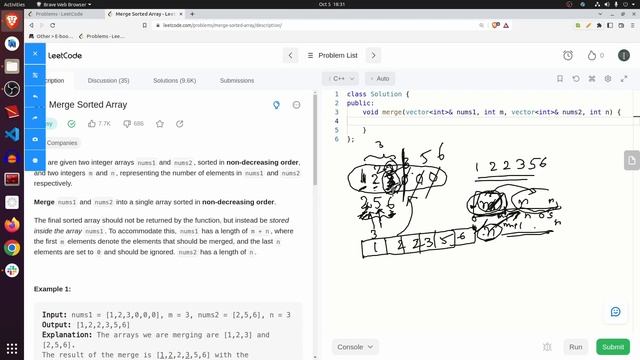Image resolution: width=640 pixels, height=360 pixels.
Task: Start the LeetCode alarm timer
Action: pyautogui.click(x=568, y=55)
